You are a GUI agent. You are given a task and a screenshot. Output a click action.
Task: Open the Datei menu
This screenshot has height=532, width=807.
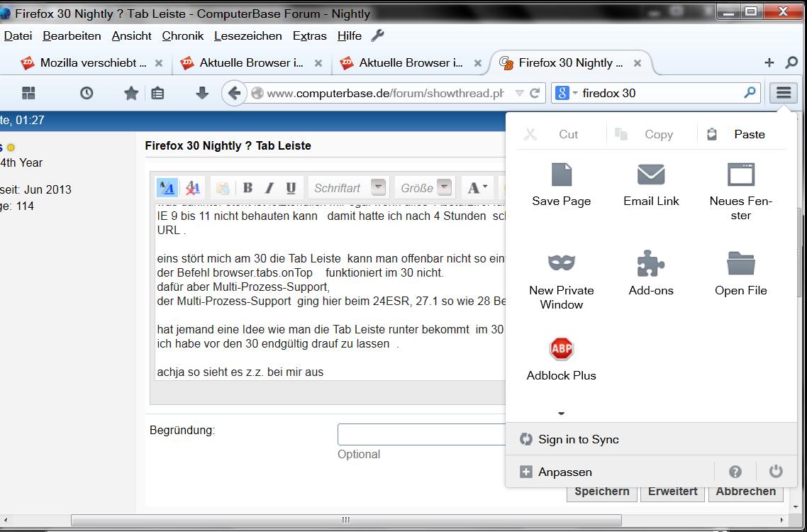18,35
